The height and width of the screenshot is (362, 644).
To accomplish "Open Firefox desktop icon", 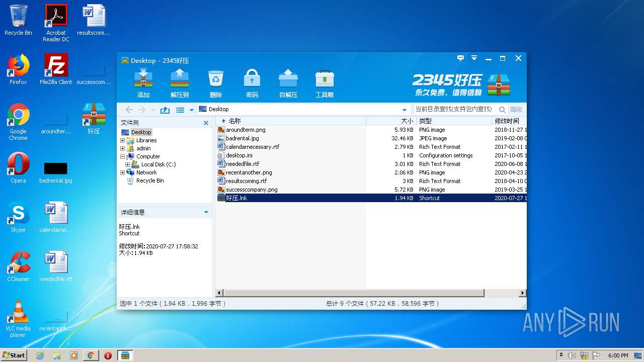I will [18, 69].
